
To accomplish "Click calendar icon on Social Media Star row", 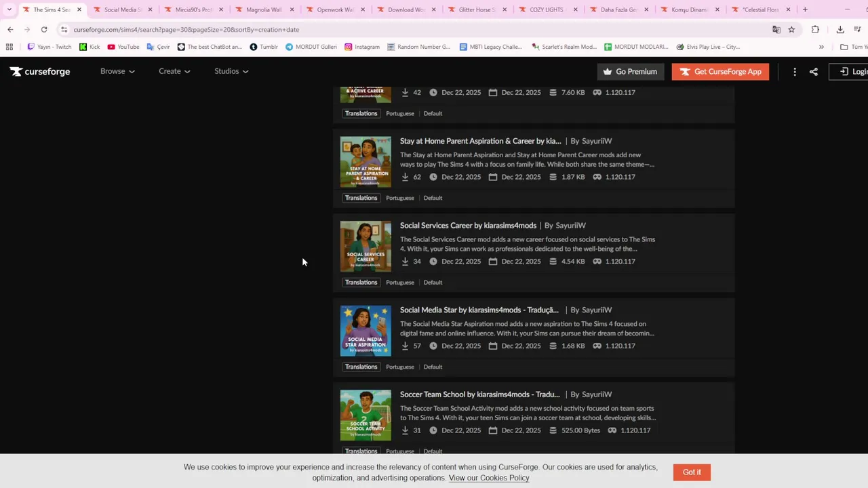I will (493, 346).
